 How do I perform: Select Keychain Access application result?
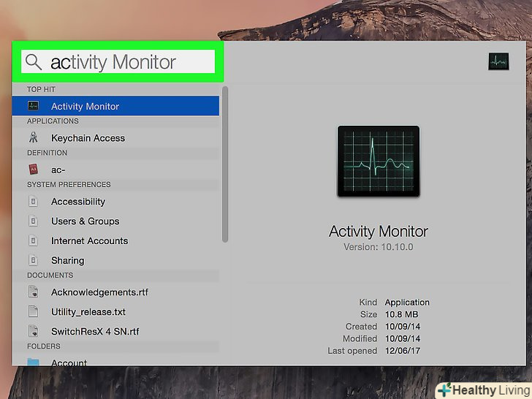[x=115, y=138]
